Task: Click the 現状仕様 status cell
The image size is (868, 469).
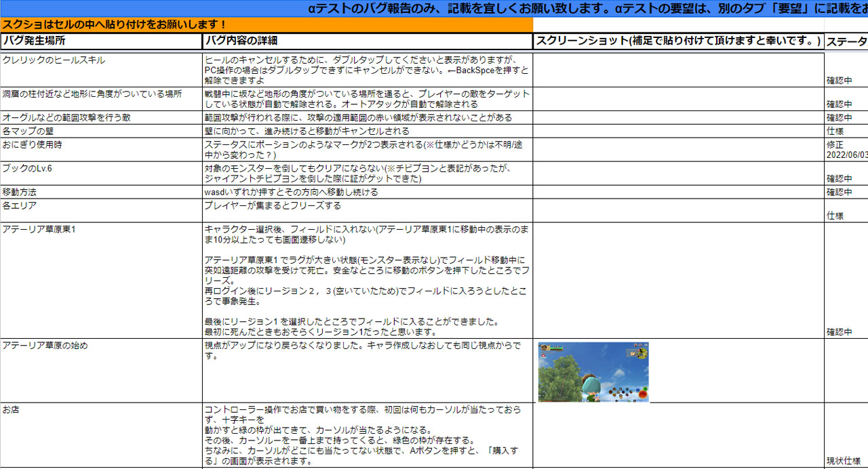Action: click(844, 460)
